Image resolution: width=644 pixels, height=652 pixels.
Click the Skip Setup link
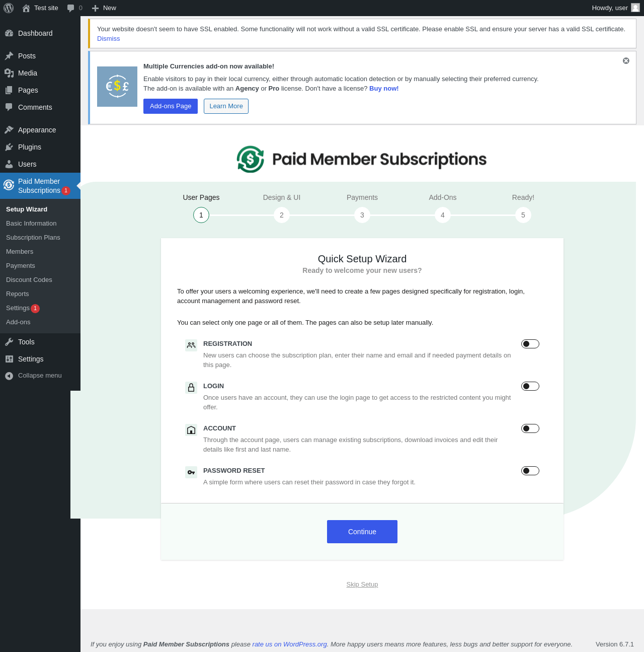tap(362, 585)
